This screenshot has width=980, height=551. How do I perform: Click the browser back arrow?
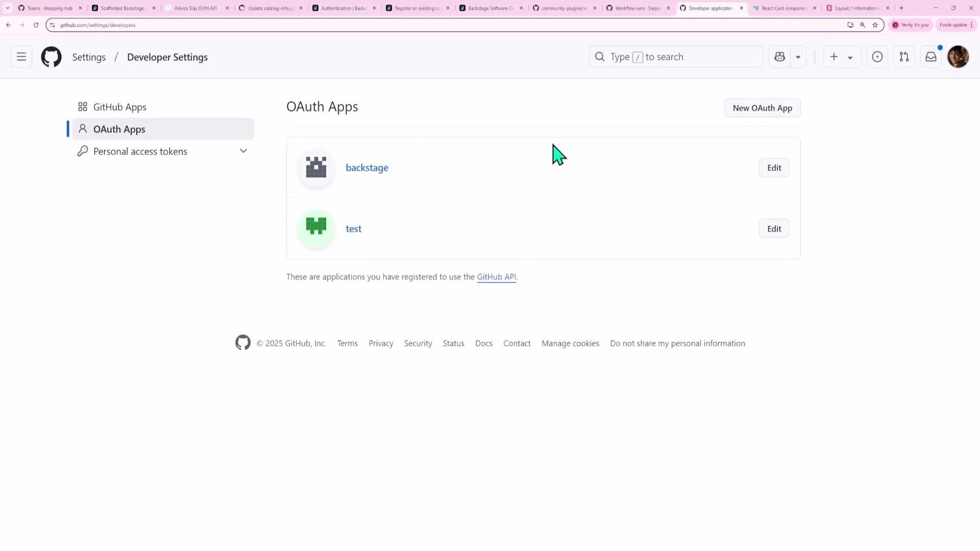(x=9, y=25)
